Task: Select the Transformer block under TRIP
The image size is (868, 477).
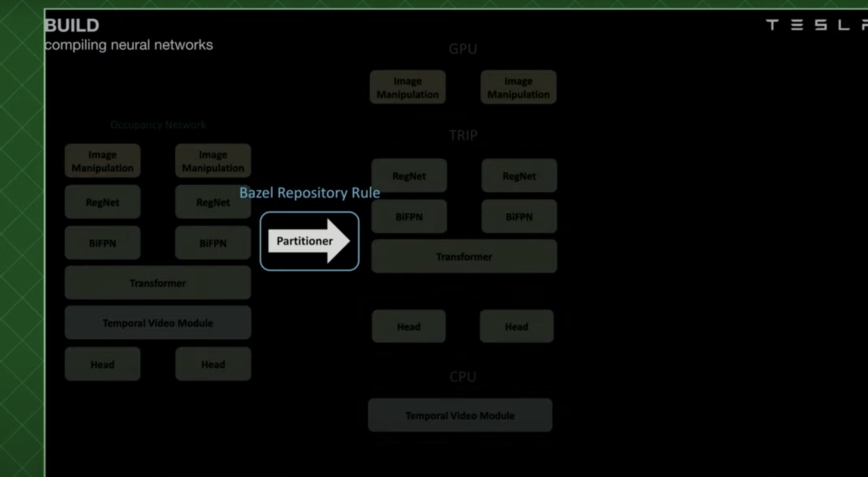Action: tap(464, 257)
